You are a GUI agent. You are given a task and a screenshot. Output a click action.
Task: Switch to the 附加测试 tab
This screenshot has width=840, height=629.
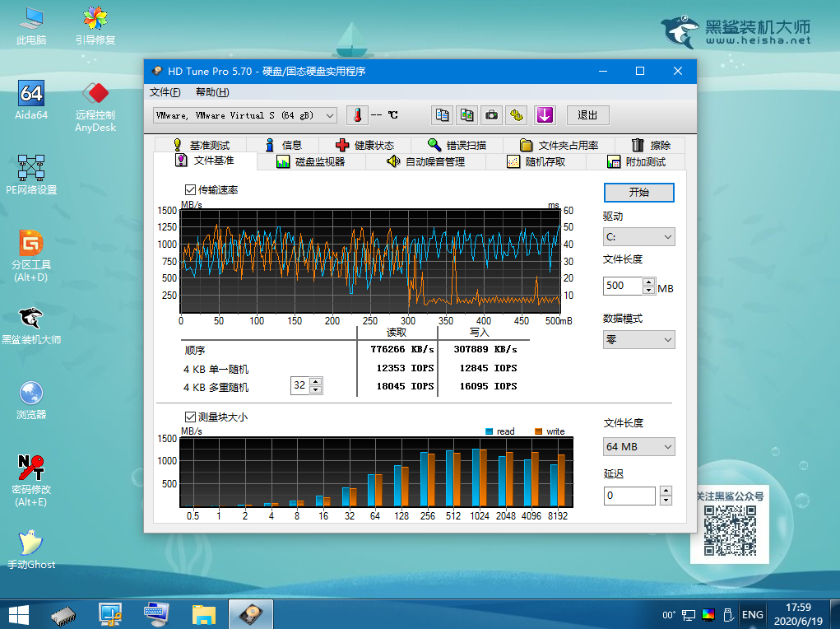point(636,162)
